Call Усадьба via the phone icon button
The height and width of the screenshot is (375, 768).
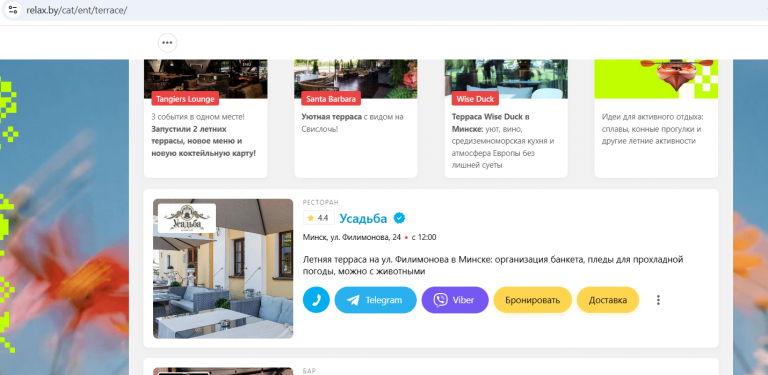316,300
